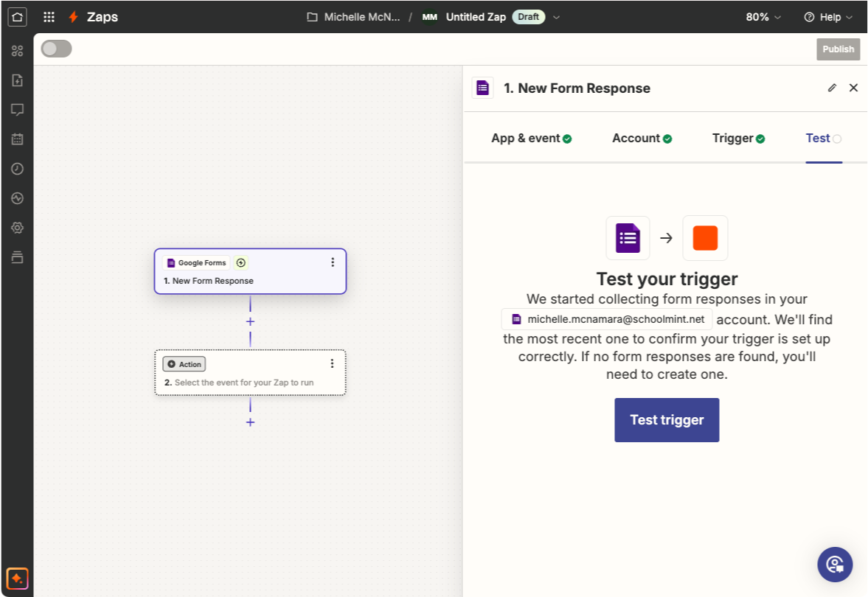Open the apps overview sidebar icon
868x597 pixels.
(x=17, y=51)
